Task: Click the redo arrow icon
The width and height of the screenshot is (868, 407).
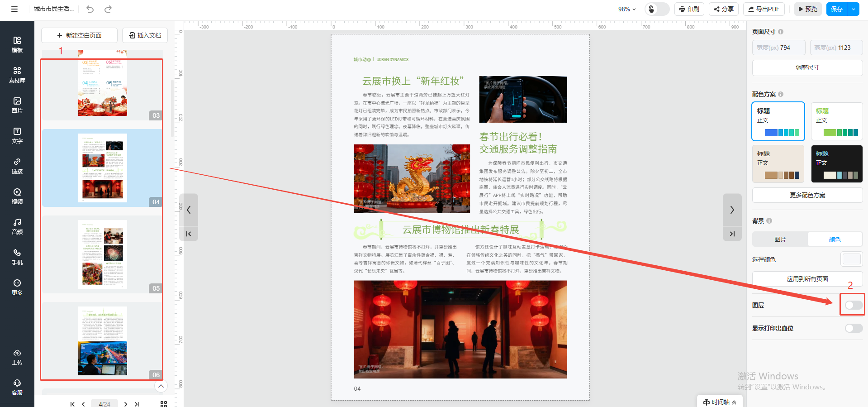Action: 108,9
